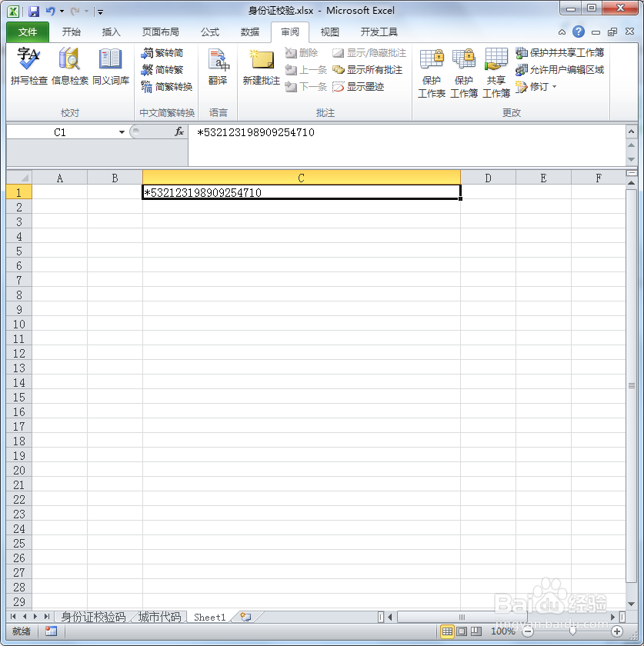Switch to Page Layout view button
The width and height of the screenshot is (644, 646).
coord(462,631)
